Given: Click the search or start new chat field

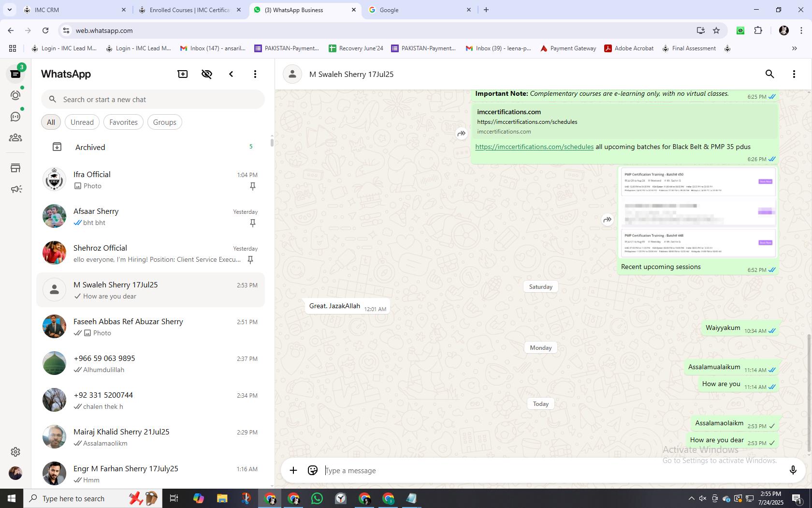Looking at the screenshot, I should coord(153,100).
